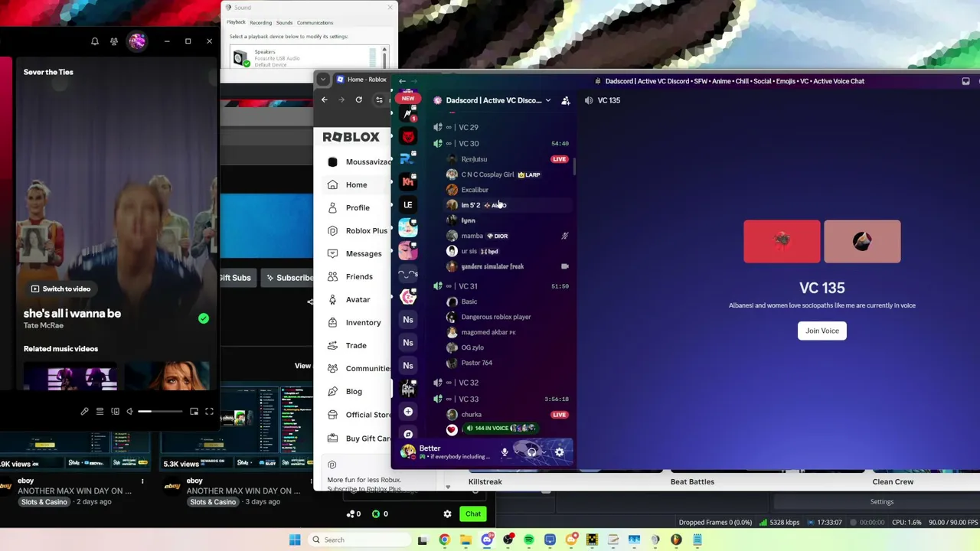The height and width of the screenshot is (551, 980).
Task: Open Roblox Plus in the sidebar
Action: 358,230
